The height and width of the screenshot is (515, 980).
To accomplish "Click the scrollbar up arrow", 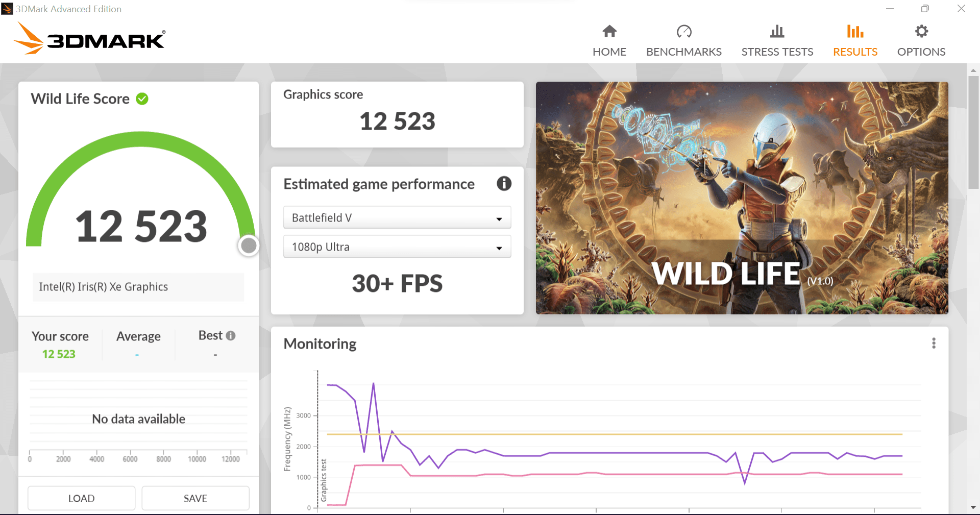I will pyautogui.click(x=973, y=70).
